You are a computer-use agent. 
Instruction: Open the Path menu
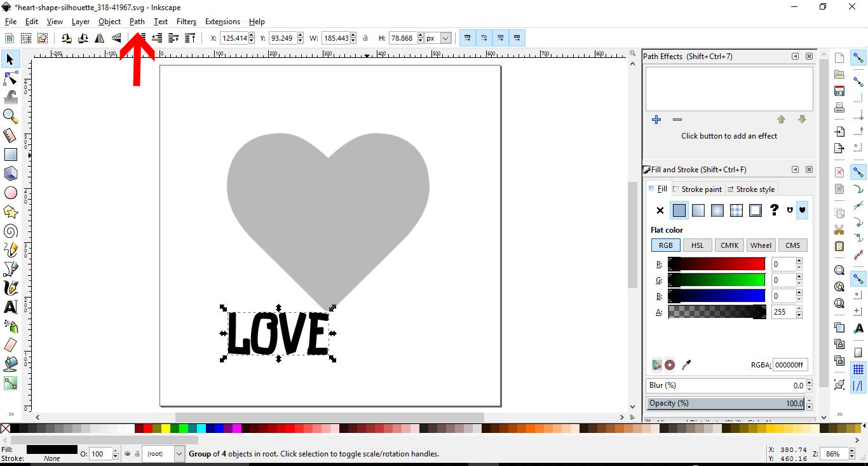[137, 21]
